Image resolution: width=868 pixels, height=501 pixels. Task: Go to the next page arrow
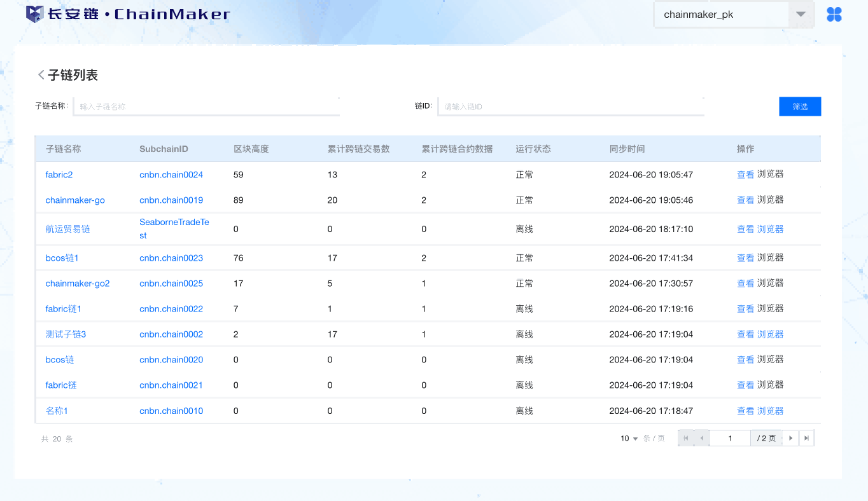790,438
